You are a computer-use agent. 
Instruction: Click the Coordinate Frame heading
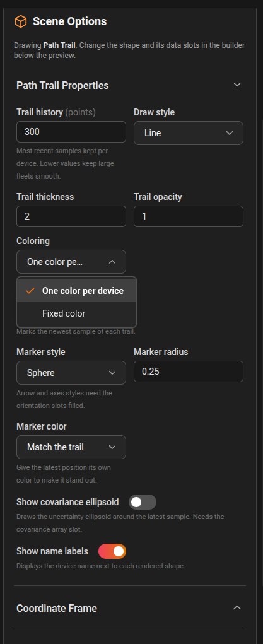(x=57, y=608)
